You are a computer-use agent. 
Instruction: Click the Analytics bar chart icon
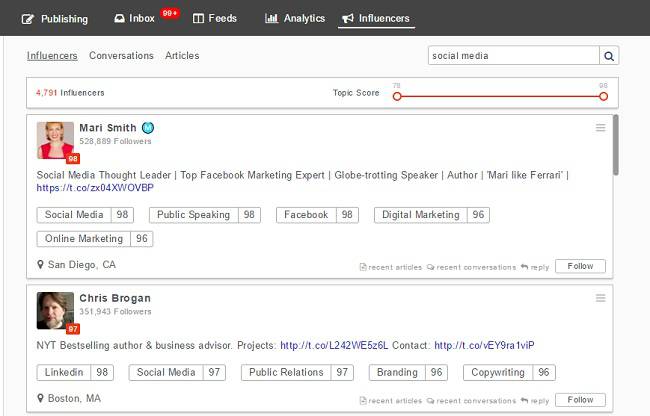(x=272, y=18)
